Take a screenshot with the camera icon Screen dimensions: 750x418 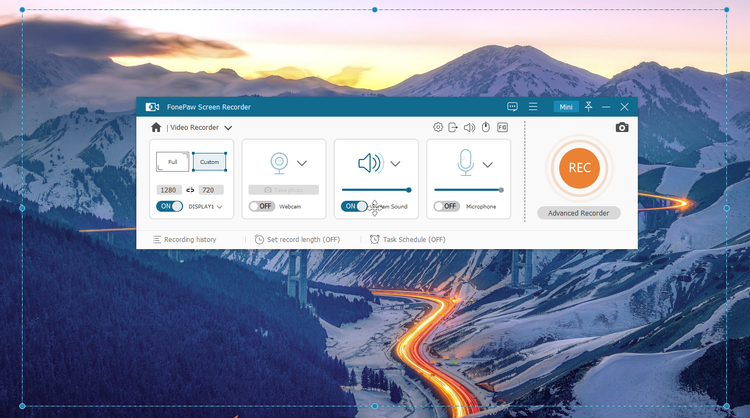click(622, 127)
